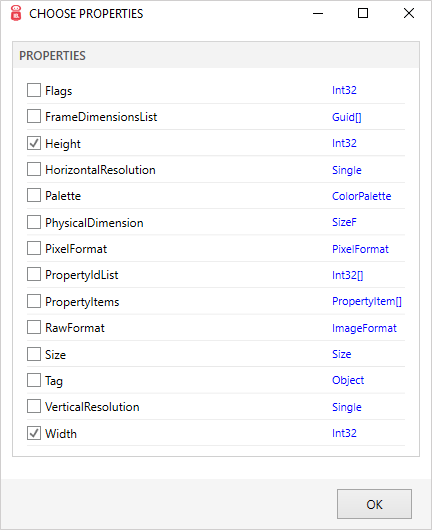Select the VerticalResolution checkbox
Image resolution: width=432 pixels, height=530 pixels.
point(34,406)
